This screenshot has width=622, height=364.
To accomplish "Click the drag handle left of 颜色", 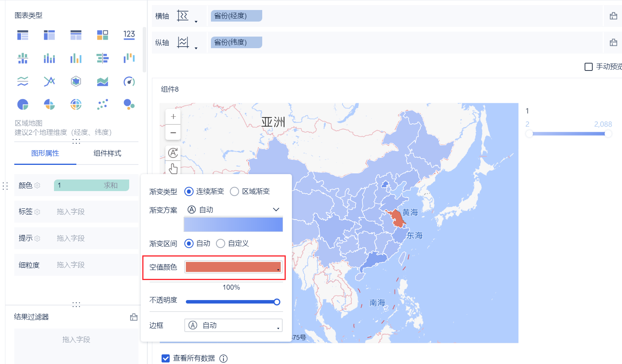I will click(5, 186).
